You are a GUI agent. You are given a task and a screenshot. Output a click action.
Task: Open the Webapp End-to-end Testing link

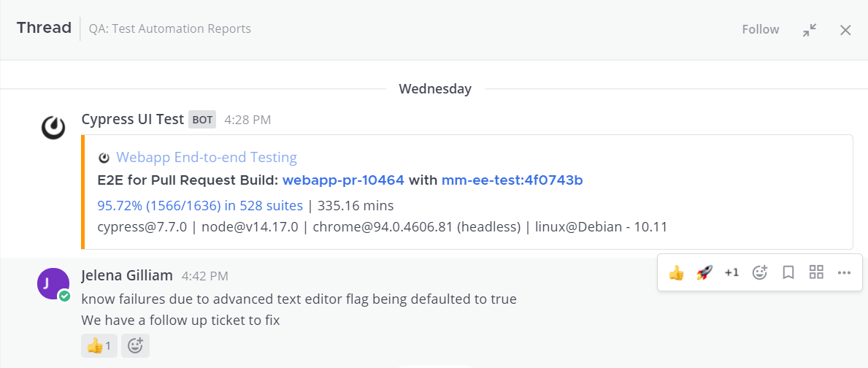206,157
